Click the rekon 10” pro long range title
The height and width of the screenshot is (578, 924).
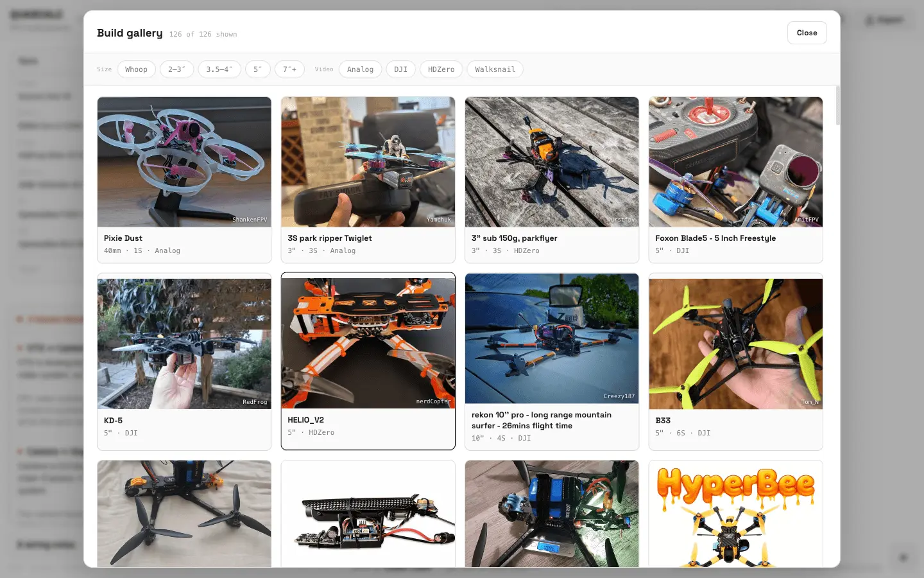point(542,420)
